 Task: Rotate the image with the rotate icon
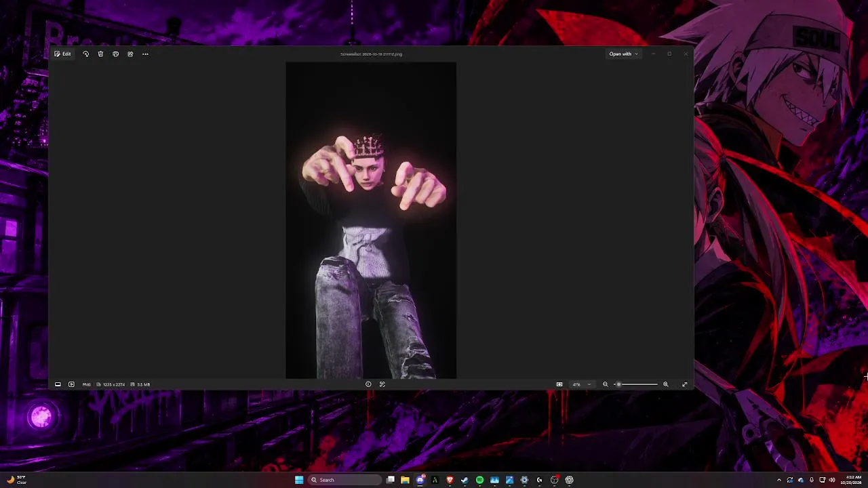tap(85, 54)
